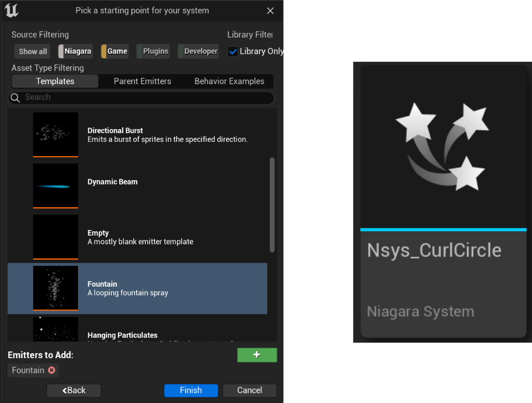Click the Fountain chip in Emitters to Add

click(33, 370)
